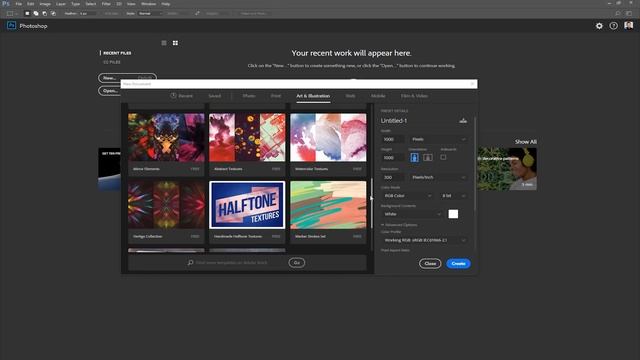
Task: Select the Marker Strokes Set template thumbnail
Action: click(328, 205)
